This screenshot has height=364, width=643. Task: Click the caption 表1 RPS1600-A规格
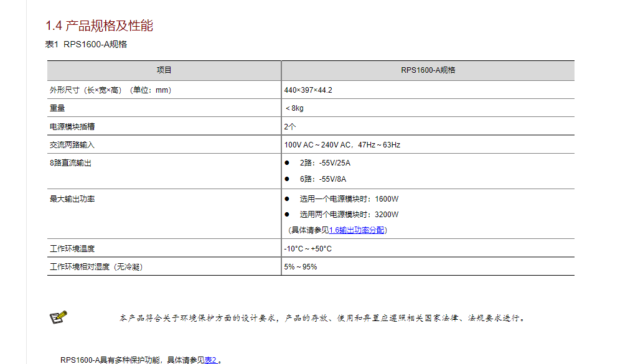86,44
